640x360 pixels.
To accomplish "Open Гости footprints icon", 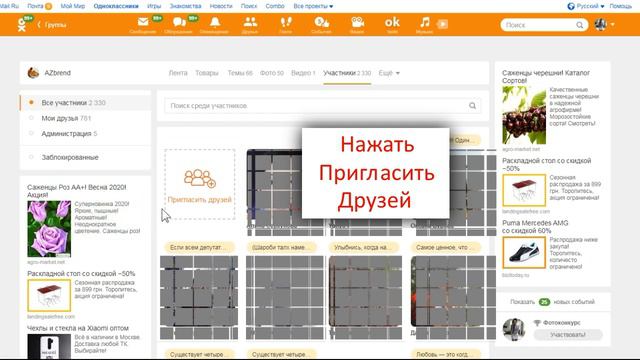I will (x=286, y=22).
